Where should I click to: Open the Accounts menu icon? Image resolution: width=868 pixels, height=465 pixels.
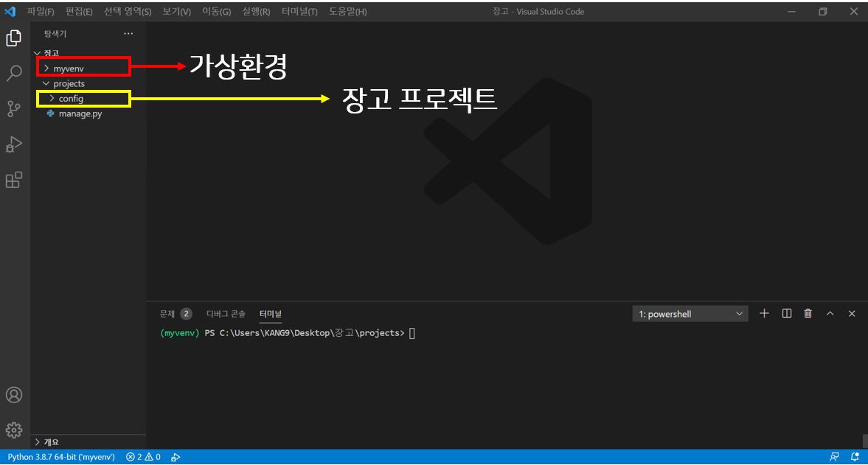tap(14, 395)
